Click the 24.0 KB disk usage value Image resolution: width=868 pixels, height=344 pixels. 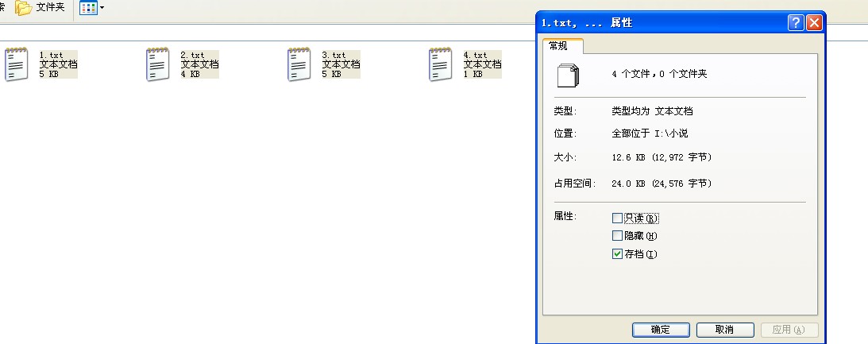662,184
